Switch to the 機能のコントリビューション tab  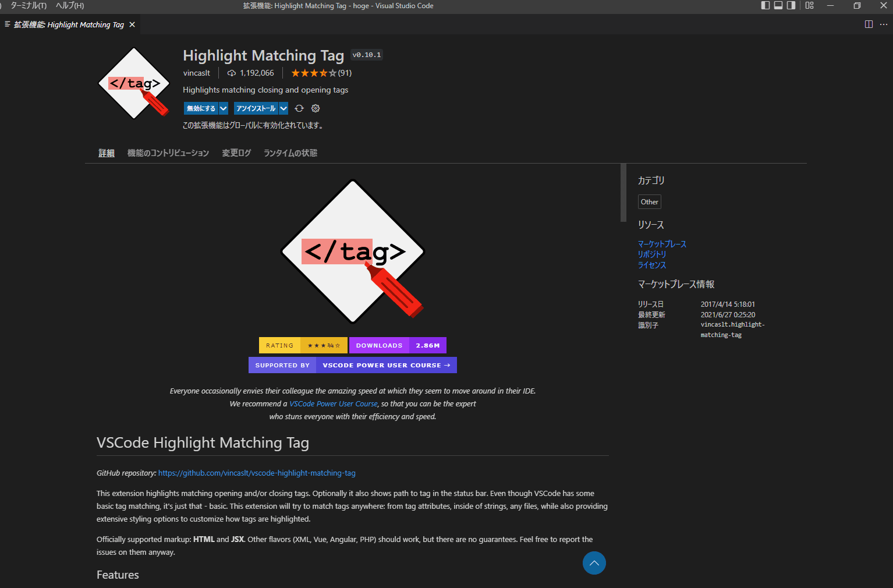coord(168,153)
